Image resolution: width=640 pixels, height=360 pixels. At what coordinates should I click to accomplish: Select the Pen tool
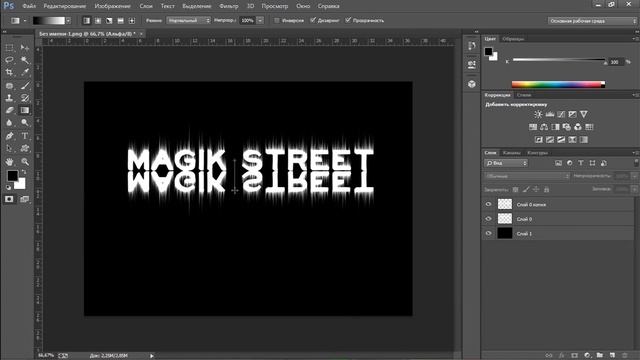(x=9, y=136)
